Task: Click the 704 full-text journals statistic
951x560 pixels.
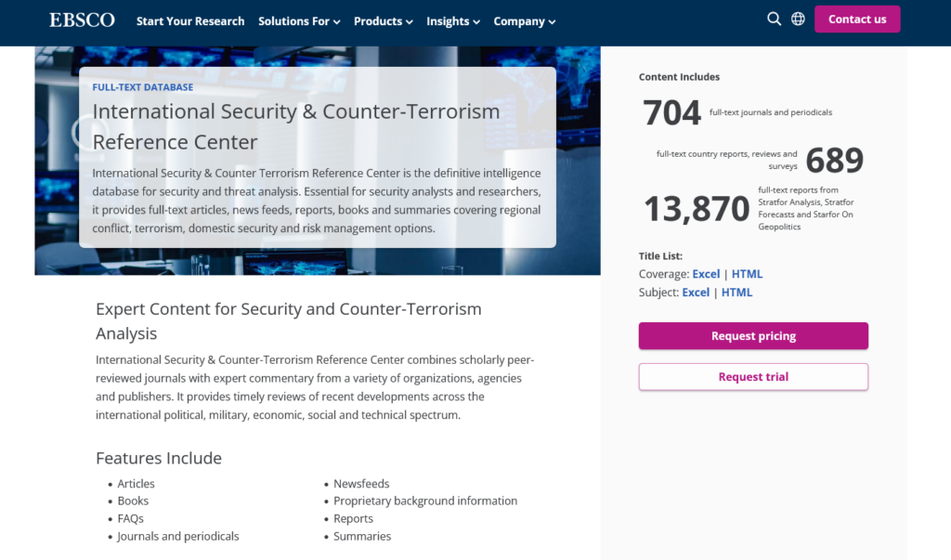Action: coord(672,113)
